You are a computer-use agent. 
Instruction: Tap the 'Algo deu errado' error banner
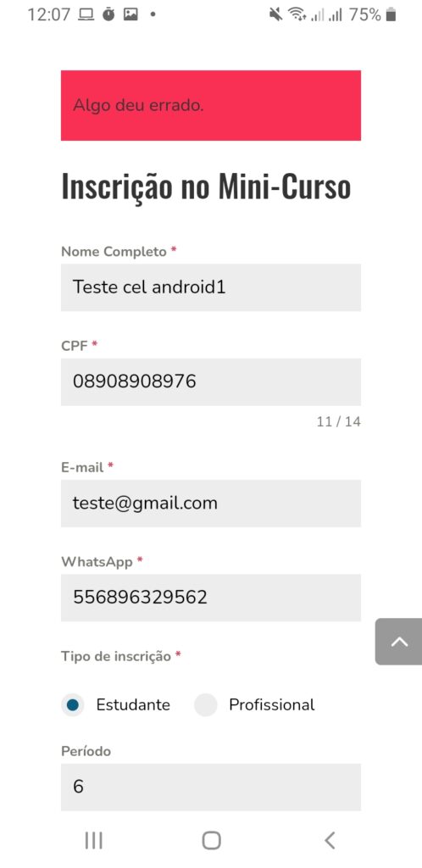(x=211, y=105)
